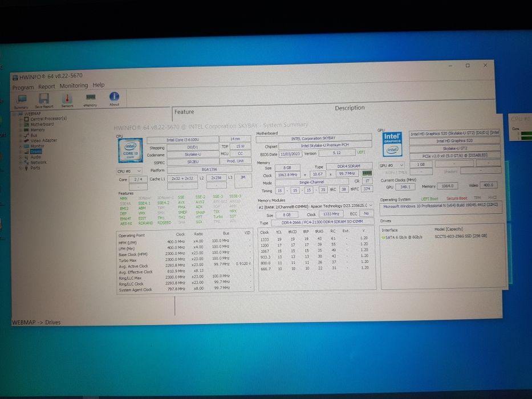
Task: Select Audio in the device tree
Action: tap(35, 157)
